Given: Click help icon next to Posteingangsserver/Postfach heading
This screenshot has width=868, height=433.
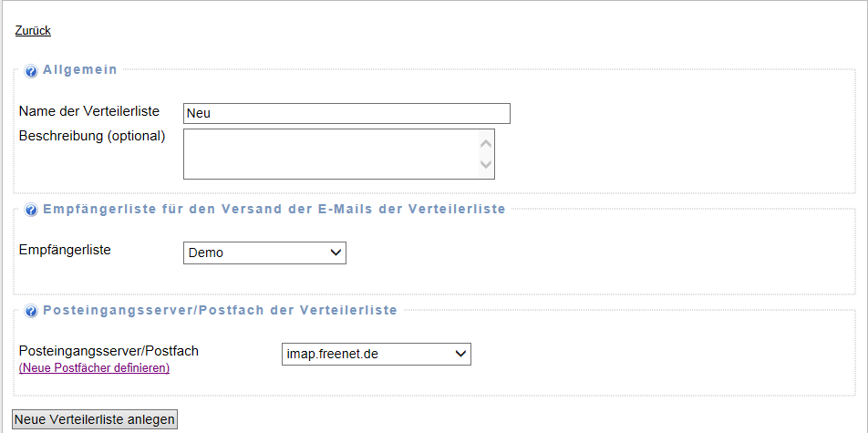Looking at the screenshot, I should pos(31,311).
